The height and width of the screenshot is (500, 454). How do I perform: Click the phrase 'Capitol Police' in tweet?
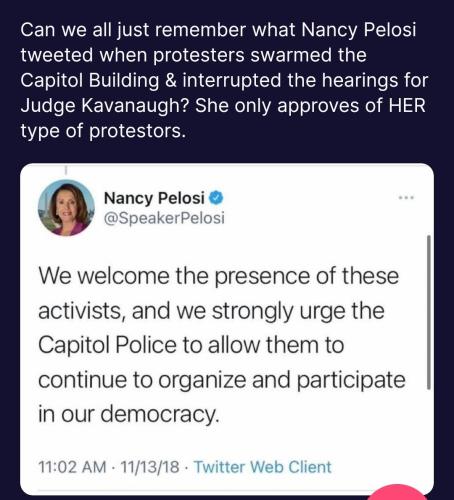(x=107, y=345)
